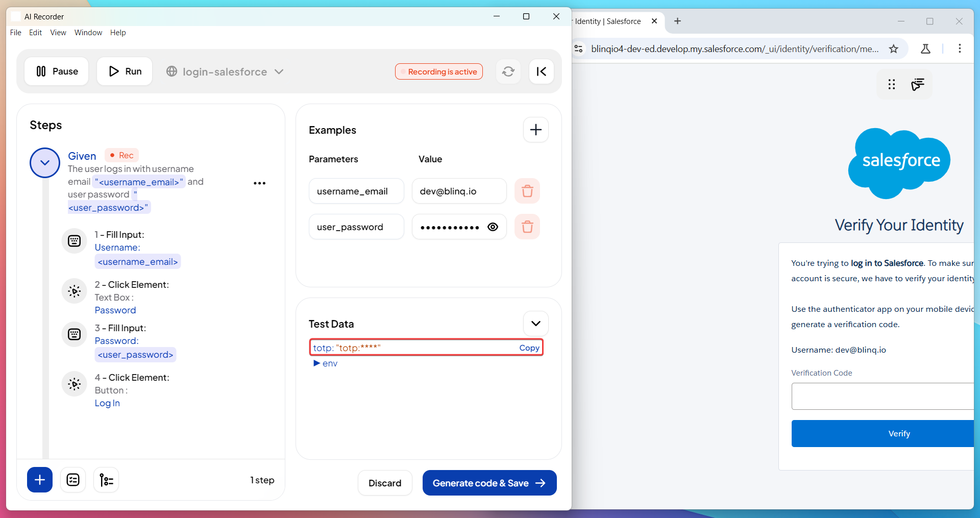Bookmark this page with star icon
This screenshot has height=518, width=980.
tap(893, 49)
